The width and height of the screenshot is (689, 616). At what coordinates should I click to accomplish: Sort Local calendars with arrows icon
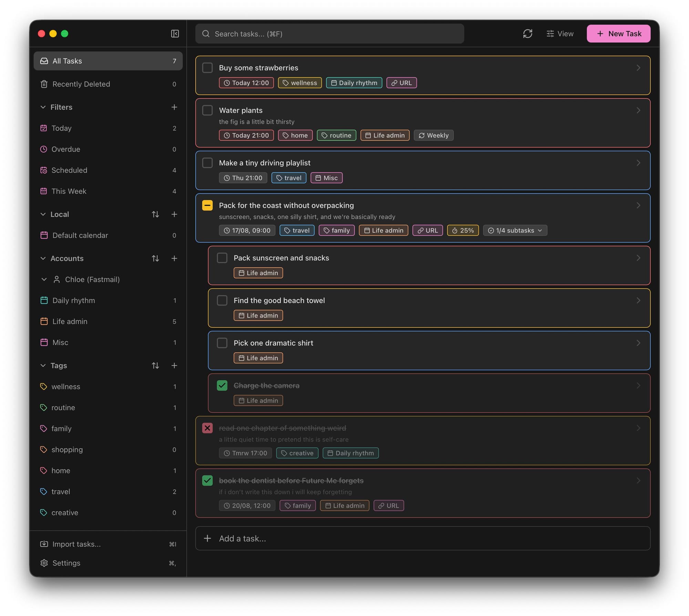155,214
